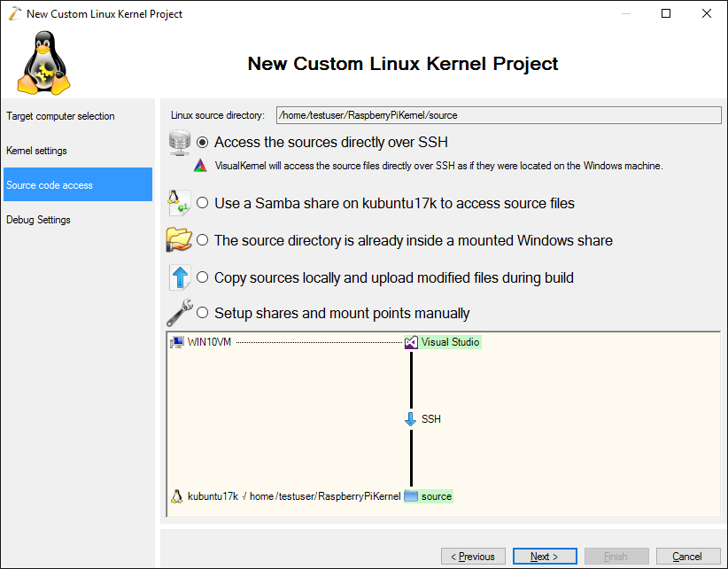Click the source folder icon in diagram
This screenshot has width=728, height=569.
[x=411, y=496]
